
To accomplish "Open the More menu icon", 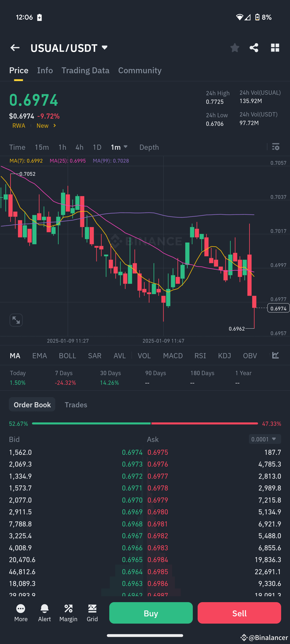I will tap(21, 613).
